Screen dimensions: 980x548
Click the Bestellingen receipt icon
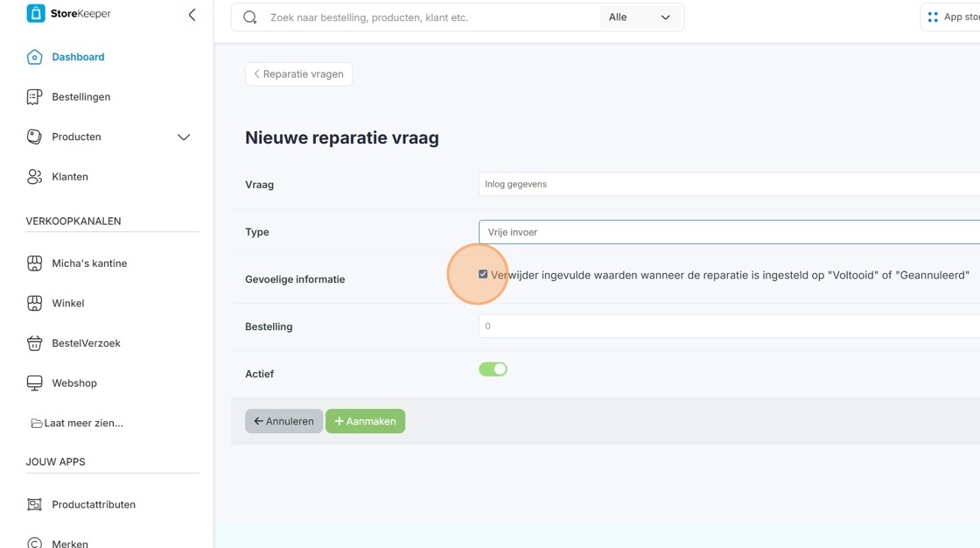[x=34, y=97]
